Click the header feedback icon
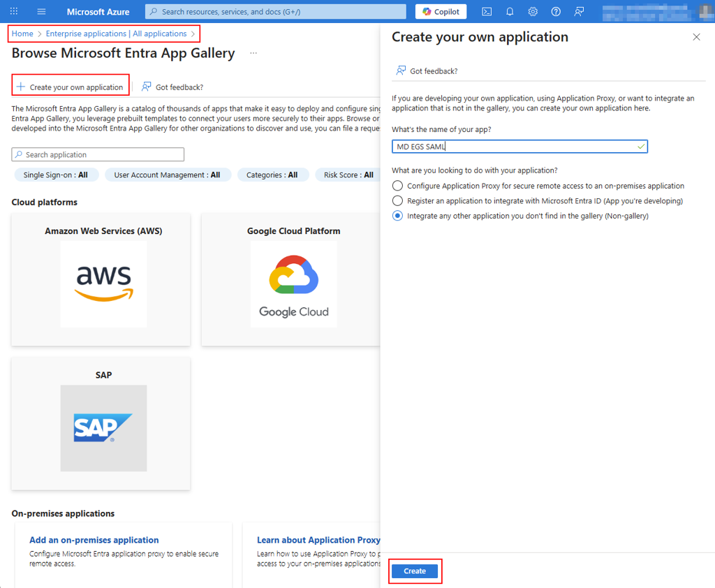This screenshot has width=715, height=588. coord(579,12)
